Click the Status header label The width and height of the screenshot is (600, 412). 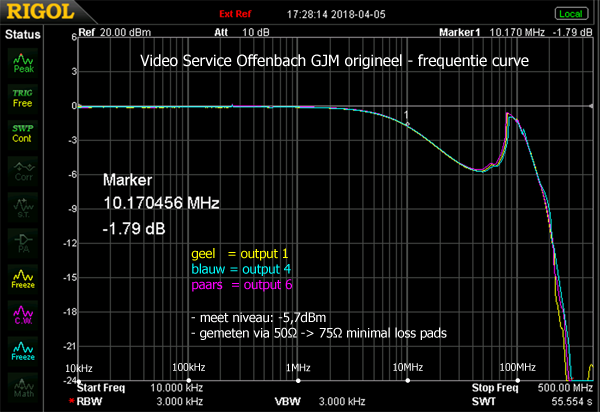click(23, 35)
